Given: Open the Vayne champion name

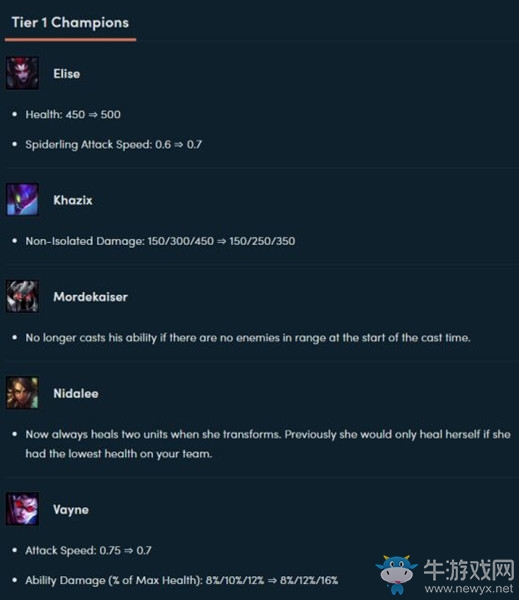Looking at the screenshot, I should (71, 510).
